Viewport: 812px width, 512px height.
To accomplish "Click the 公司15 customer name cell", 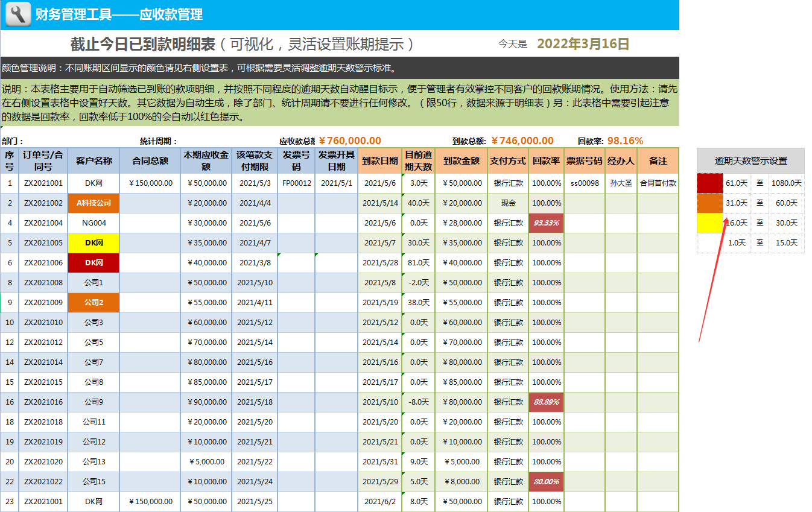I will coord(94,482).
